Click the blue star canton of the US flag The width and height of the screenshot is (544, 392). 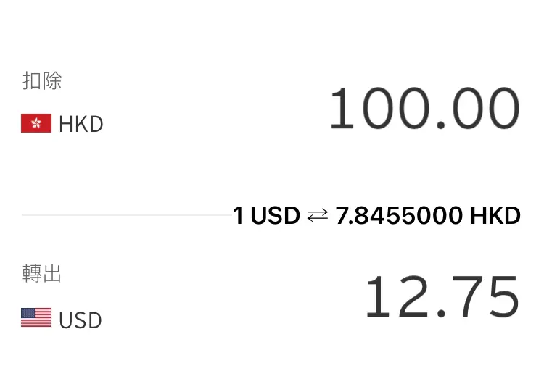[x=28, y=313]
